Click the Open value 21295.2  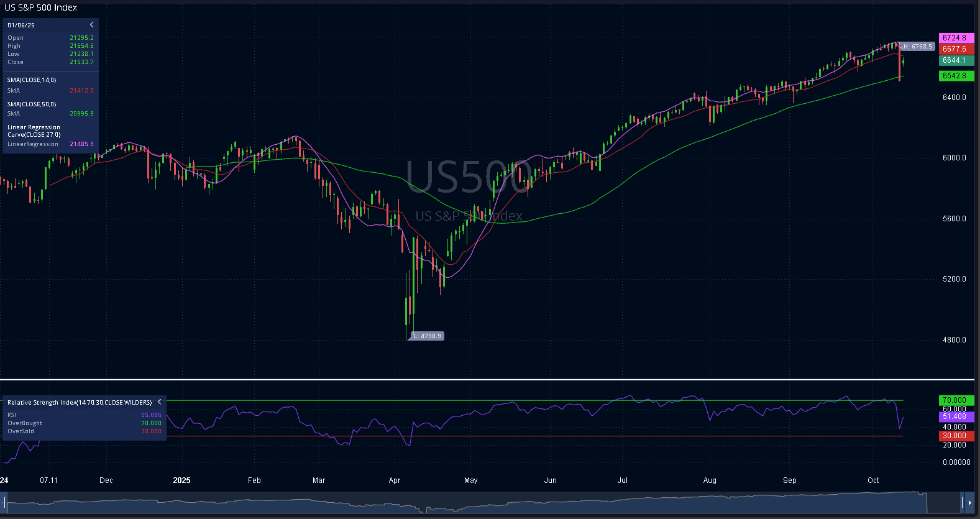coord(81,38)
